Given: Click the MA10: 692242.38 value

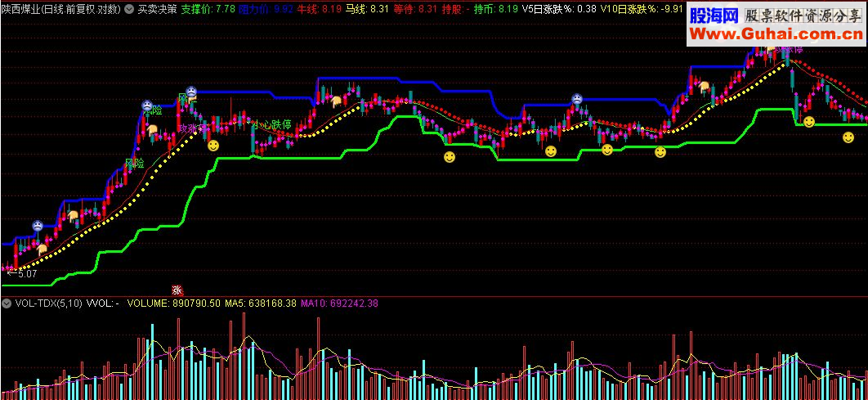Looking at the screenshot, I should [340, 303].
